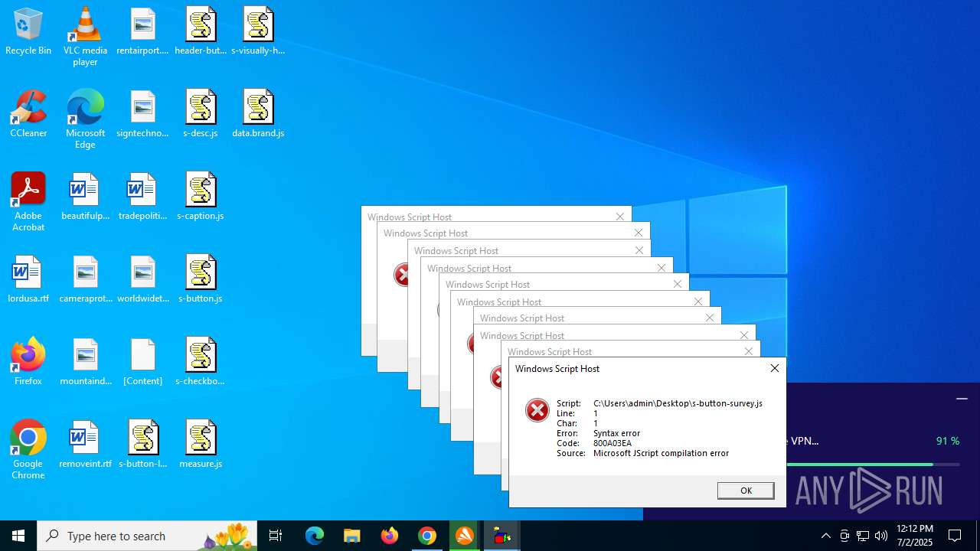Screen dimensions: 980x551
Task: Open Microsoft Edge from the taskbar
Action: (315, 536)
